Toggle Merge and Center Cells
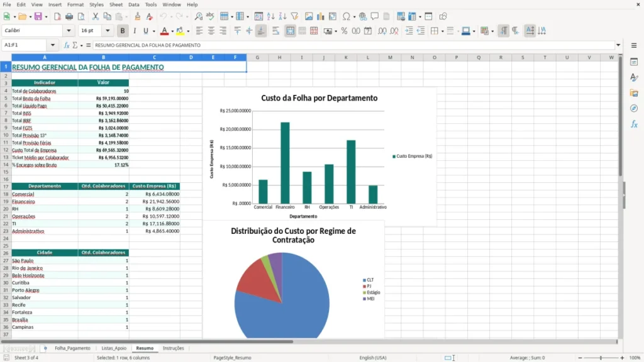This screenshot has width=644, height=362. [290, 31]
